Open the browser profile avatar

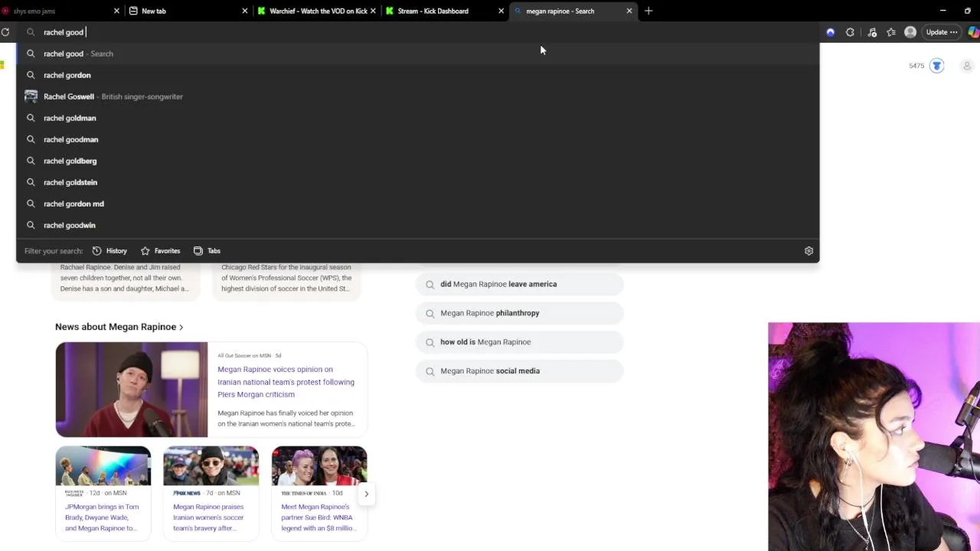point(910,32)
